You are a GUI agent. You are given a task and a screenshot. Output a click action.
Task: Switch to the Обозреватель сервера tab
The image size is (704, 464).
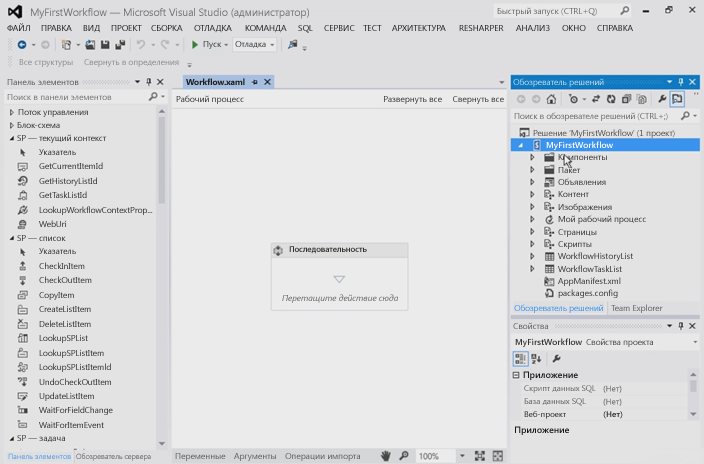[x=113, y=456]
